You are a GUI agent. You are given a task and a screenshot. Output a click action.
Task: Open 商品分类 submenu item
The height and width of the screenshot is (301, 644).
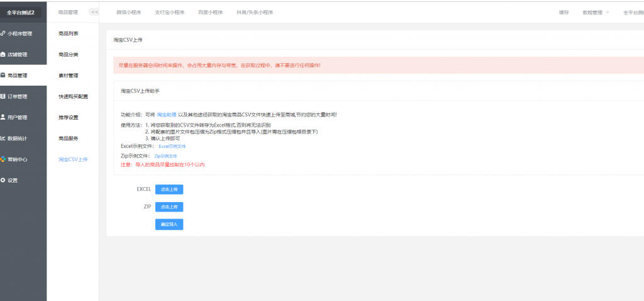pos(68,55)
